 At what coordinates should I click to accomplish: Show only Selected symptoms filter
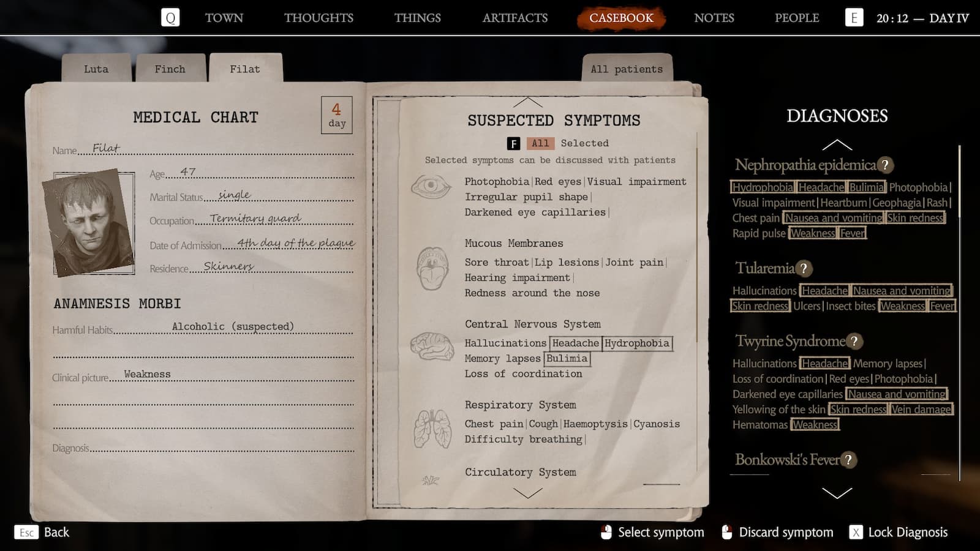tap(584, 143)
